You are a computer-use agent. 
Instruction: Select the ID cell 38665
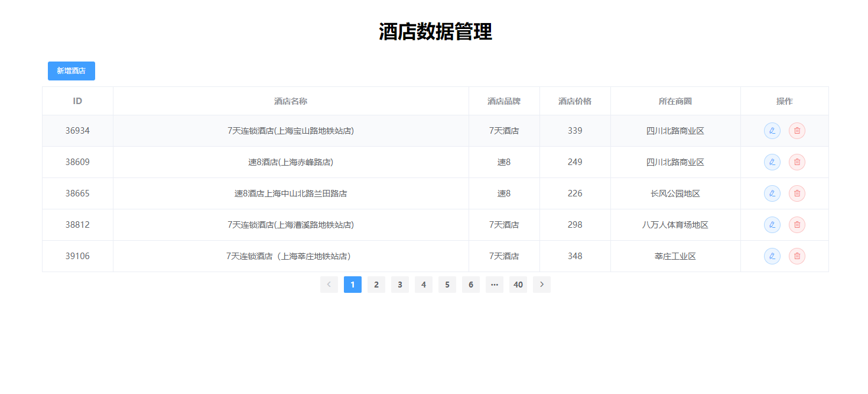click(x=77, y=193)
